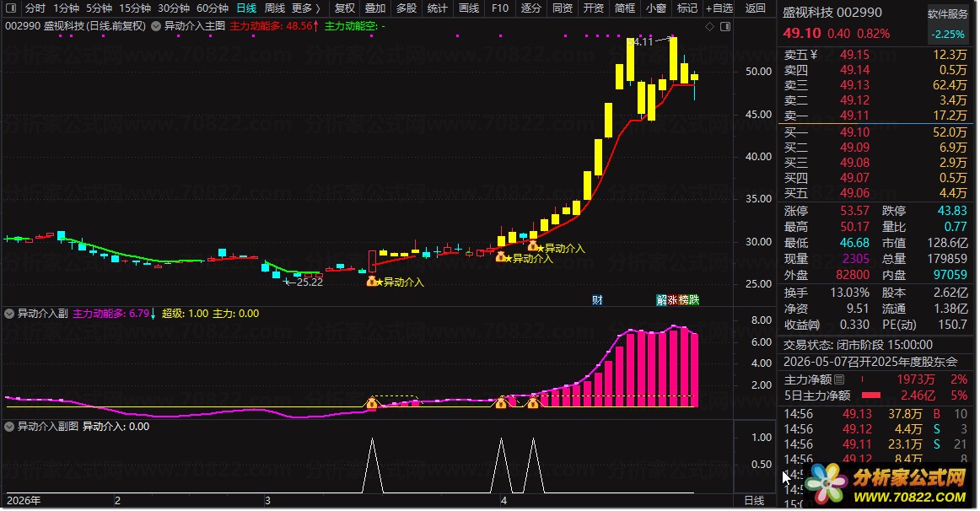
Task: Click the 解 marker icon on chart
Action: pos(662,299)
